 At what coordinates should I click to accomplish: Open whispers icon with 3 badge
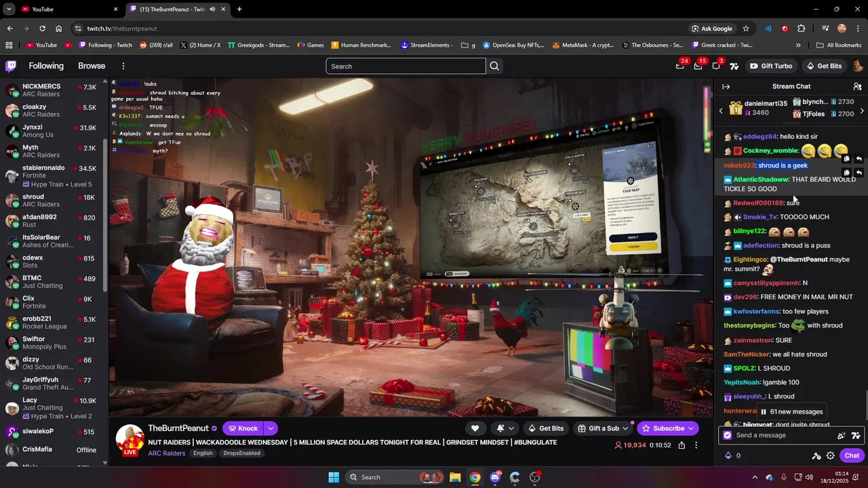(716, 66)
